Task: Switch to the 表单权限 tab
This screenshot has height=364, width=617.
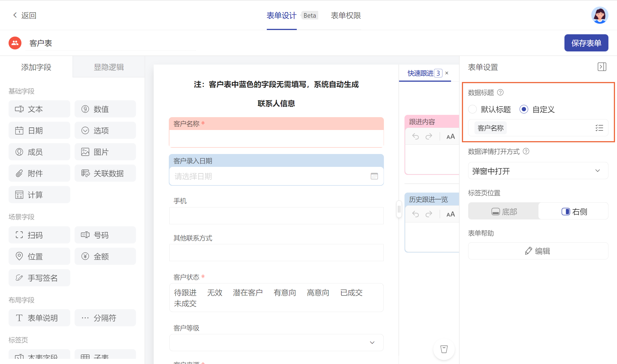Action: click(346, 15)
